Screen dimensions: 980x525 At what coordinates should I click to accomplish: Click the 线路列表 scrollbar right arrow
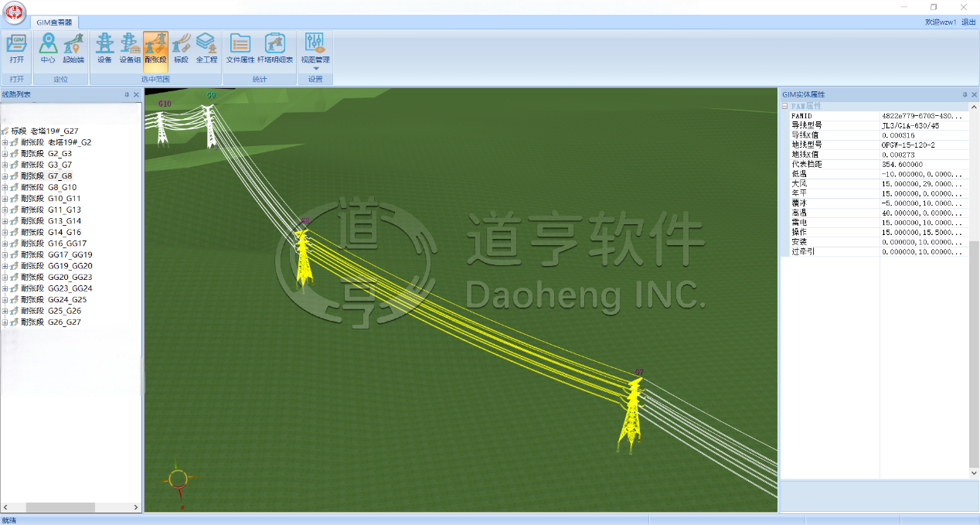pyautogui.click(x=136, y=507)
